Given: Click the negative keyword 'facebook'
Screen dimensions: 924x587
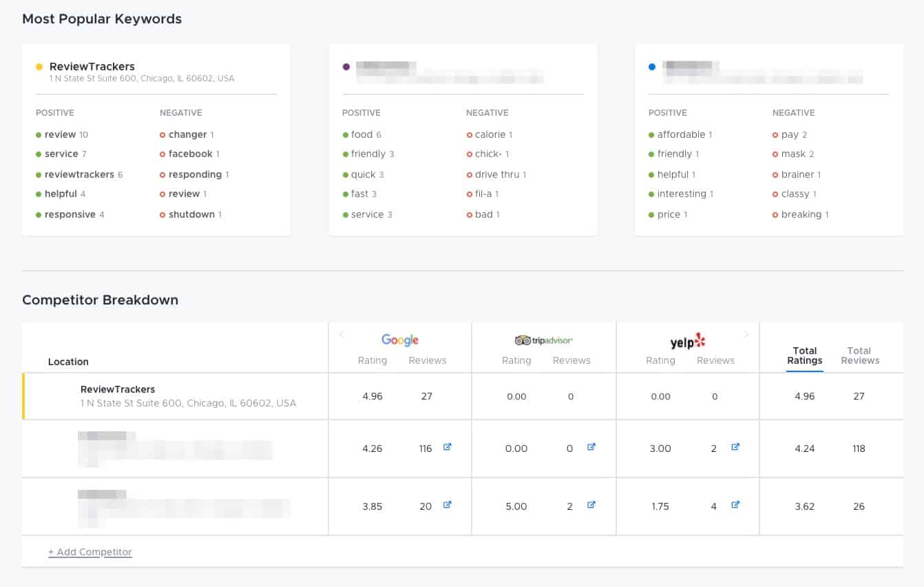Looking at the screenshot, I should (189, 154).
